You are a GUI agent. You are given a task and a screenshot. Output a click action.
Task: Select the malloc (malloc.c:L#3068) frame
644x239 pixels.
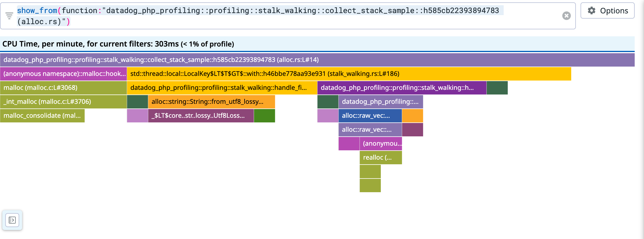coord(63,88)
